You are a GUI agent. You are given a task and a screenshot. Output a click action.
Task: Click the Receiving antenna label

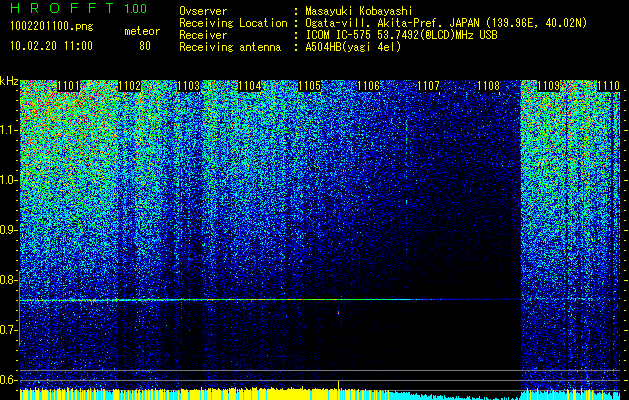point(230,47)
